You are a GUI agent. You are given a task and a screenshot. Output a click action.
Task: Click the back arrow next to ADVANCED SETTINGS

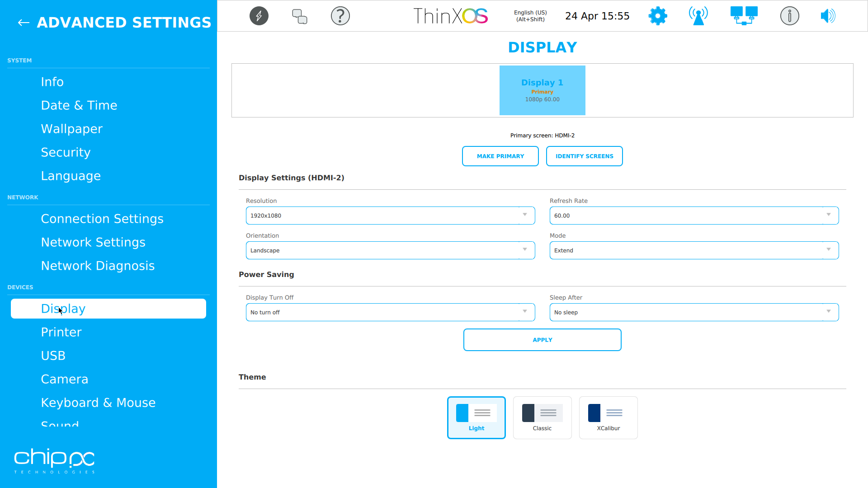(x=23, y=22)
